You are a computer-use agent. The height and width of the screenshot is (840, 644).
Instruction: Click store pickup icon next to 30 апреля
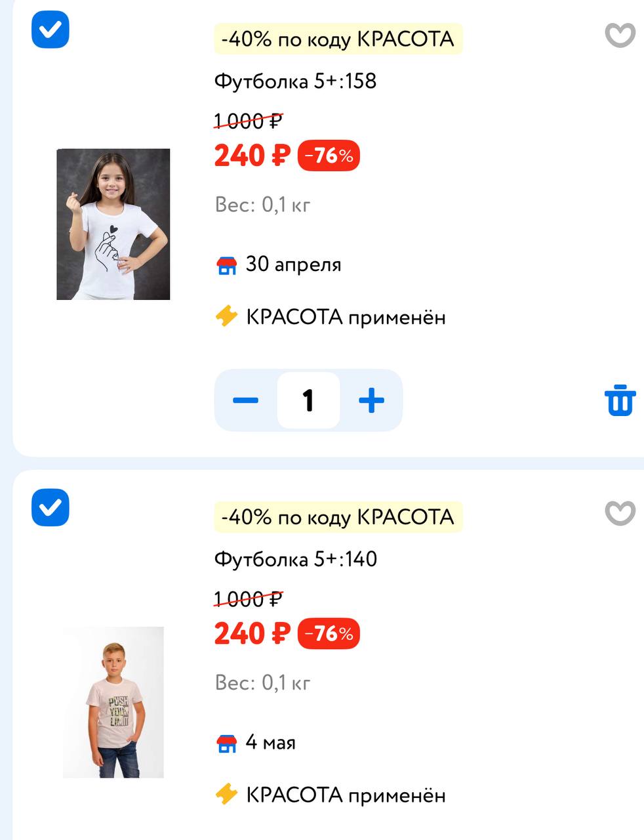coord(226,265)
